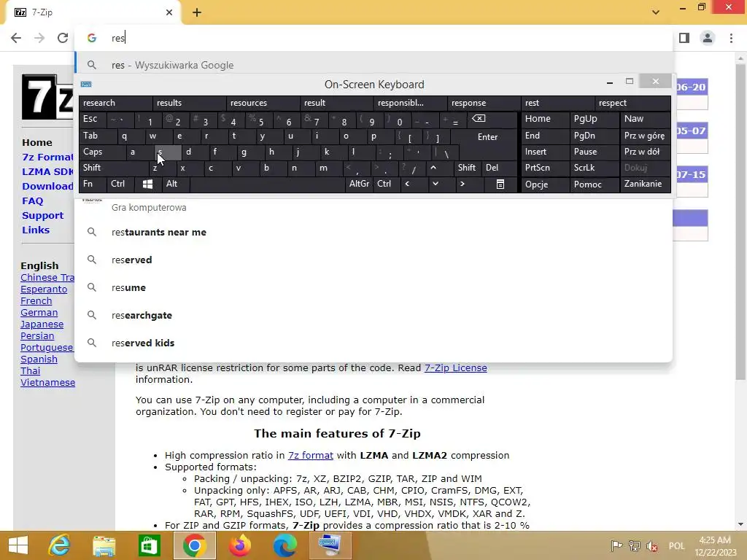
Task: Select 'restaurants near me' suggestion
Action: point(374,233)
